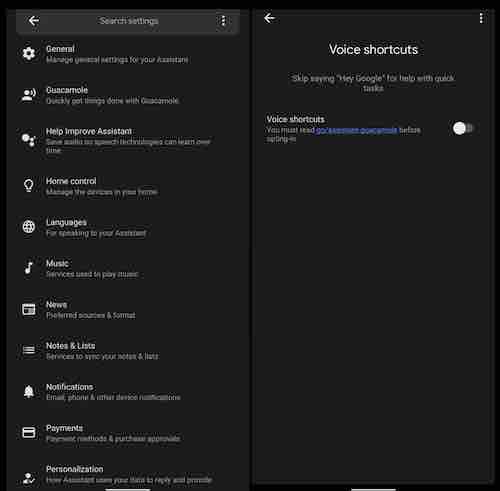Go back from the Voice shortcuts screen

[x=269, y=18]
